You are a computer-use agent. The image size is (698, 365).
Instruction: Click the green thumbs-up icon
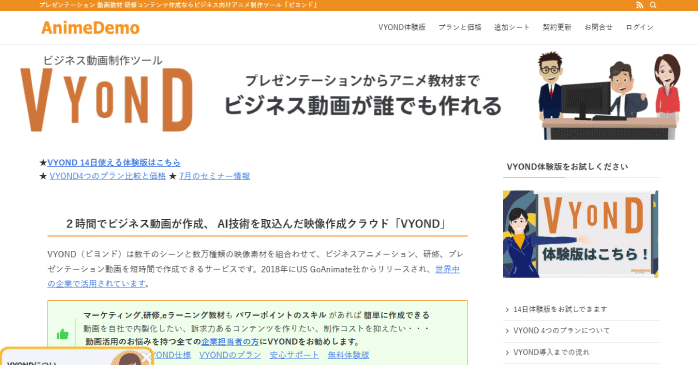coord(63,334)
